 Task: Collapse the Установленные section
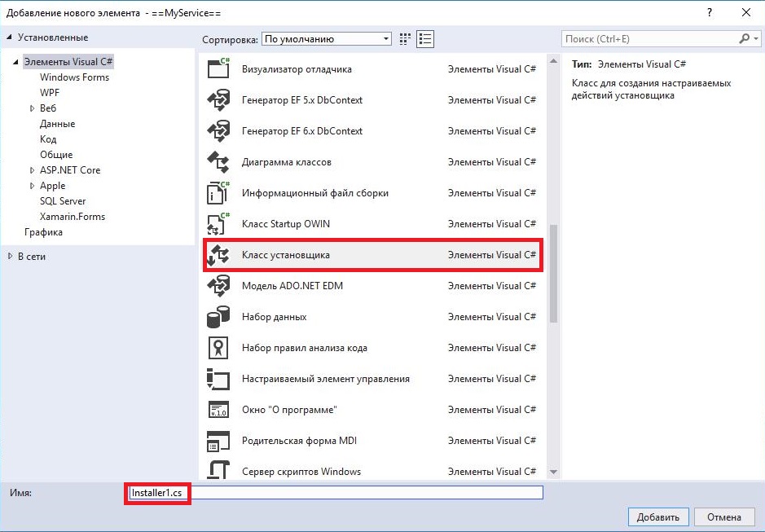[10, 37]
